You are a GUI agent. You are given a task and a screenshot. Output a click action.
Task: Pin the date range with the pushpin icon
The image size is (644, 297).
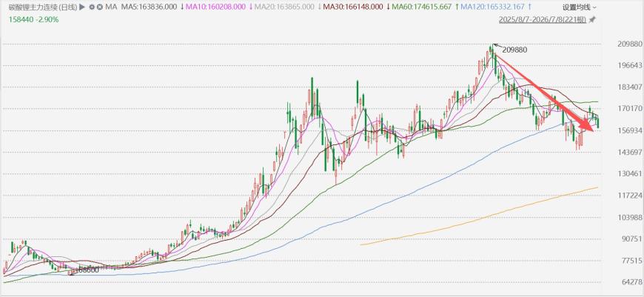coord(592,19)
